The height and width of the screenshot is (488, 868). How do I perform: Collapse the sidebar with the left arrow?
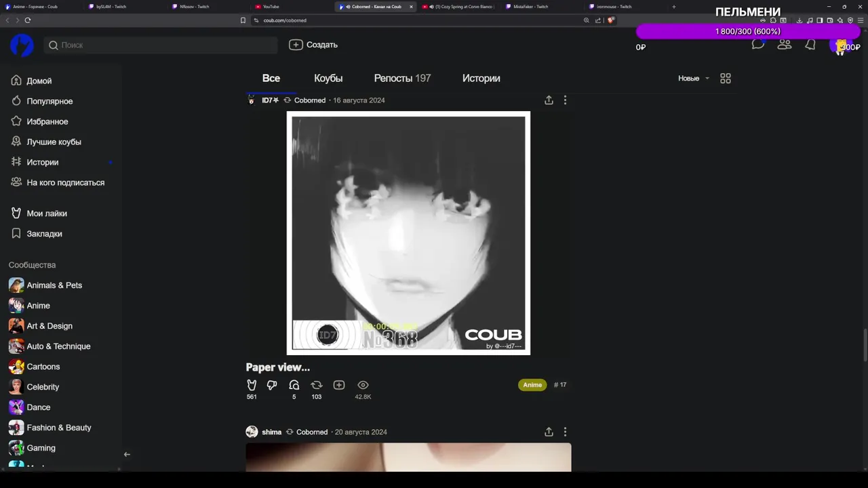coord(127,454)
